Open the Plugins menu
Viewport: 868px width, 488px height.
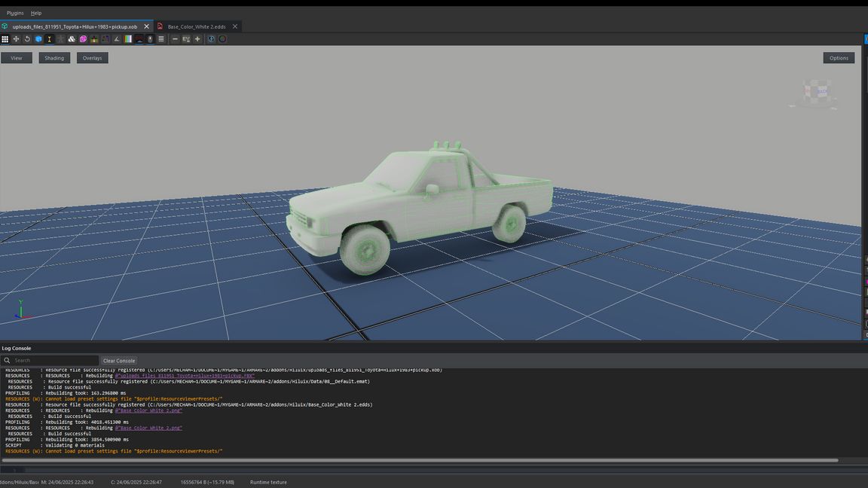pos(15,13)
